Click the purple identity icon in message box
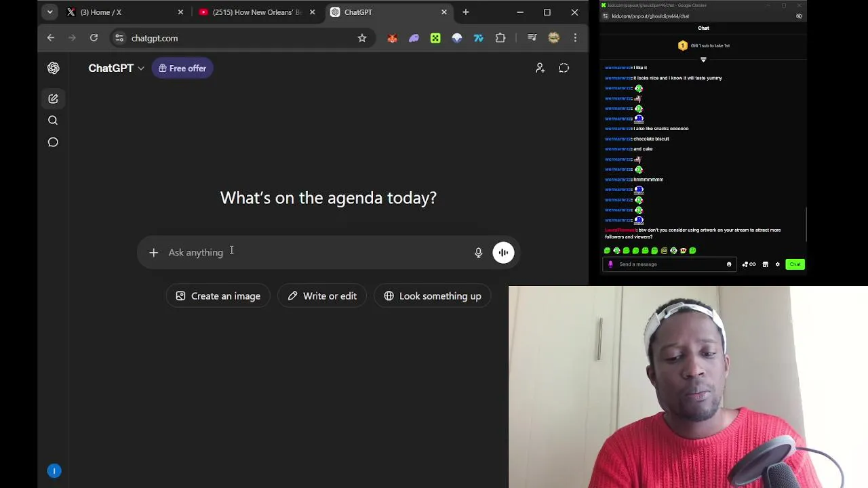Viewport: 868px width, 488px height. click(x=610, y=264)
